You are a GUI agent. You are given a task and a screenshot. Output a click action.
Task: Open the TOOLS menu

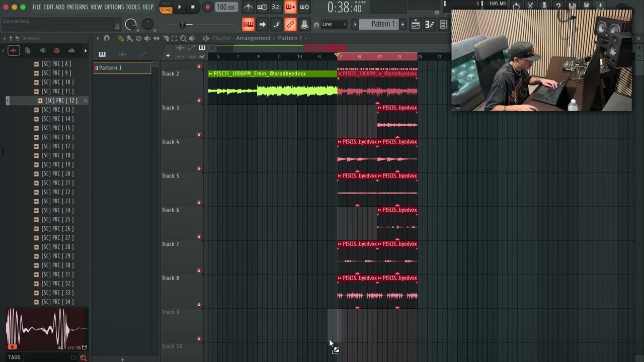point(133,7)
